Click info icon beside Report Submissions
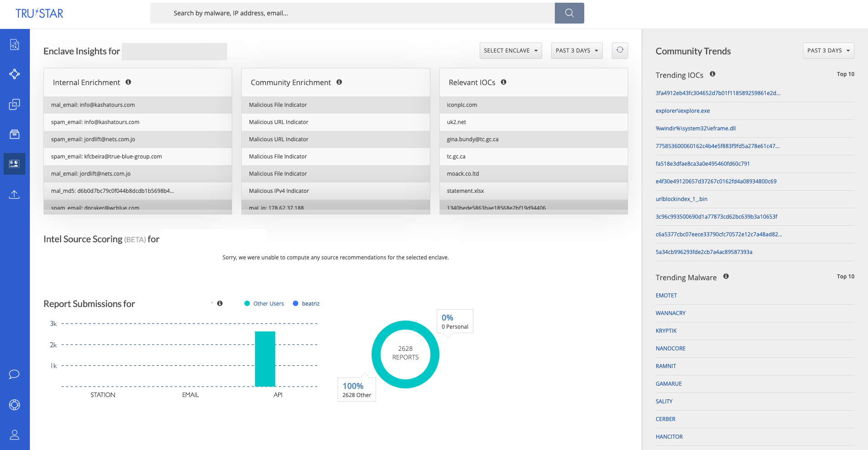Screen dimensions: 868x450 [x=220, y=303]
